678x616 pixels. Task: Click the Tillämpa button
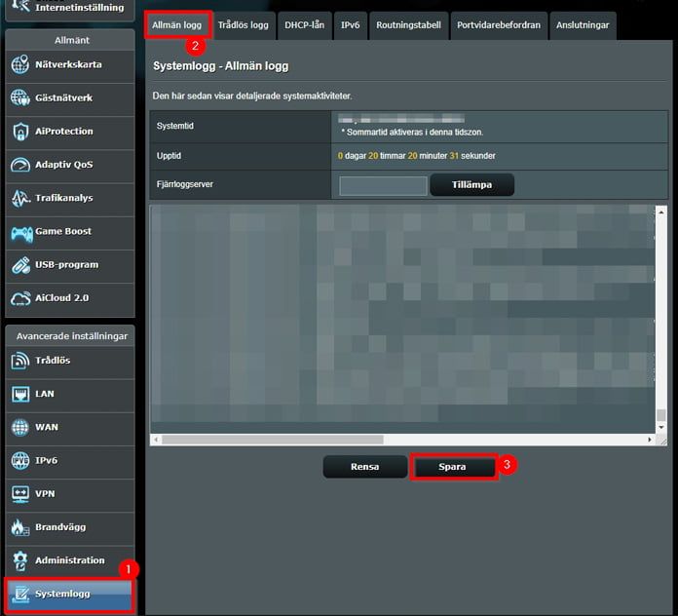click(x=471, y=185)
